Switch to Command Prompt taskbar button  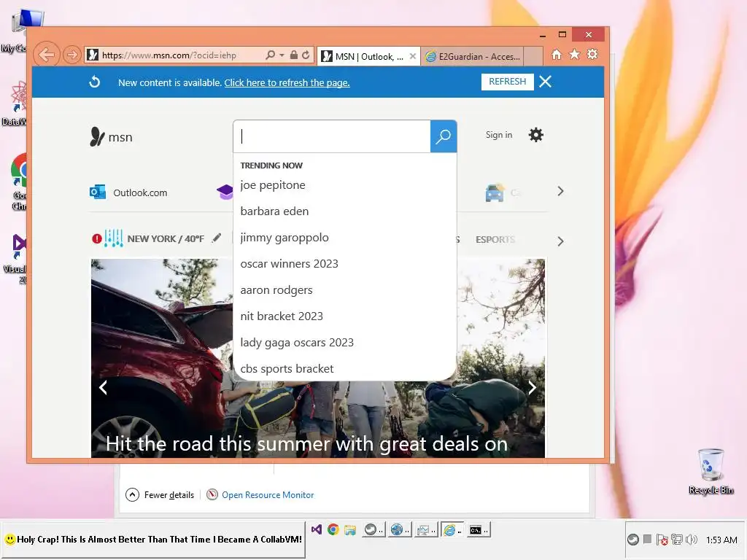click(x=478, y=529)
